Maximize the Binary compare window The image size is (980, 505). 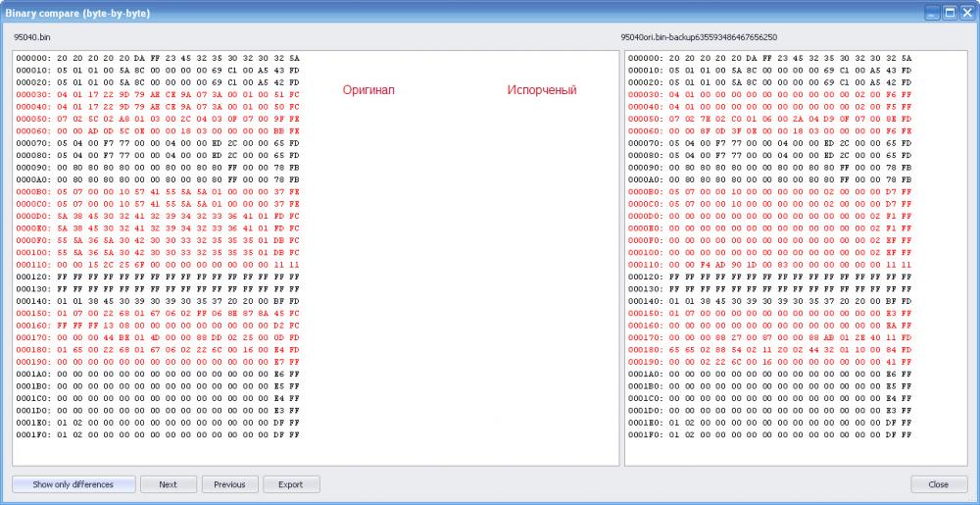click(949, 13)
